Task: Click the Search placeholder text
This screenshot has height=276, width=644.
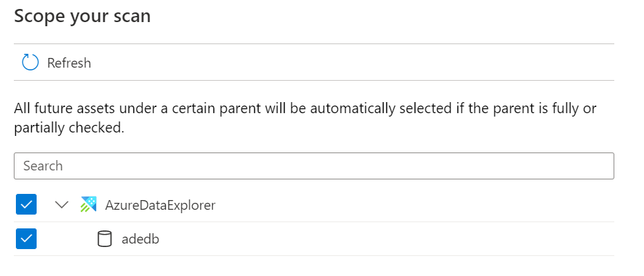Action: click(43, 166)
